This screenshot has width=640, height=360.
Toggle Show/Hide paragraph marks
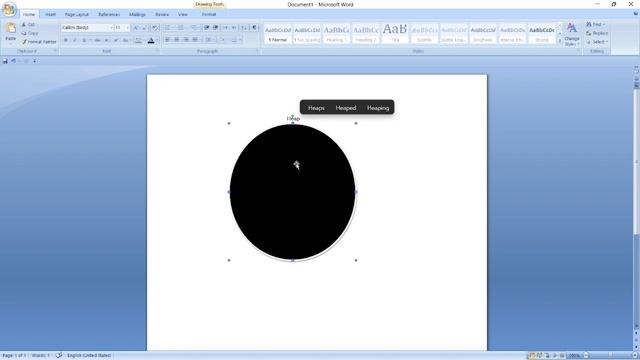[x=254, y=28]
